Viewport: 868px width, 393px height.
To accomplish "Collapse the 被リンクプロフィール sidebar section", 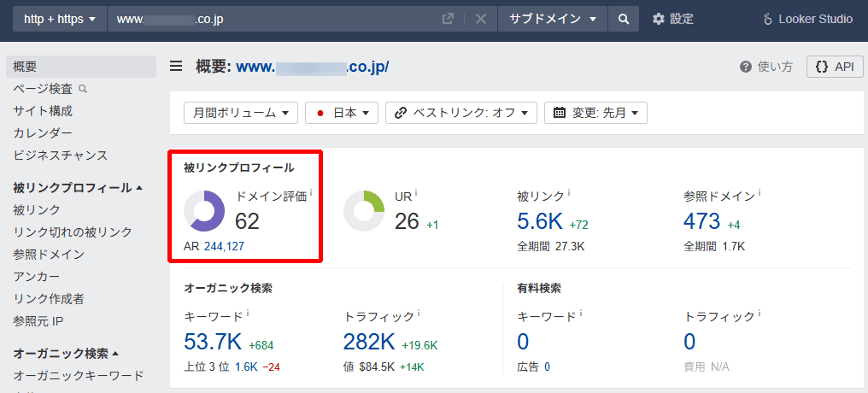I will [x=78, y=188].
